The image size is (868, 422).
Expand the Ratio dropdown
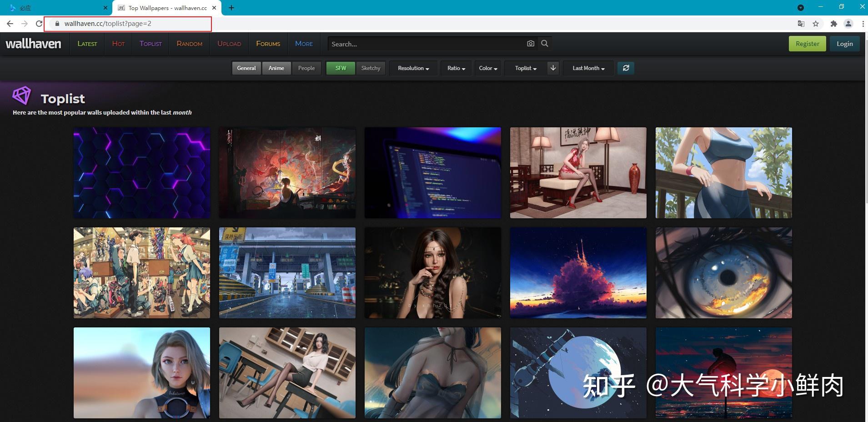456,68
